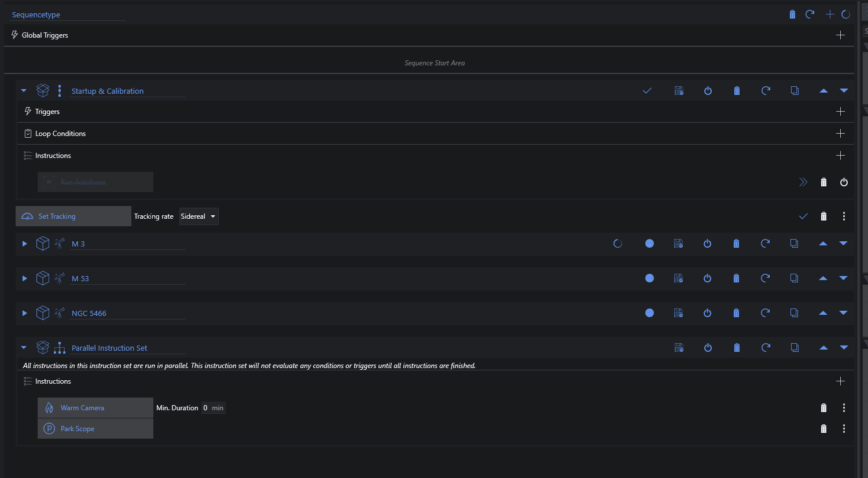Save M 3 target as template
This screenshot has width=868, height=478.
[679, 244]
